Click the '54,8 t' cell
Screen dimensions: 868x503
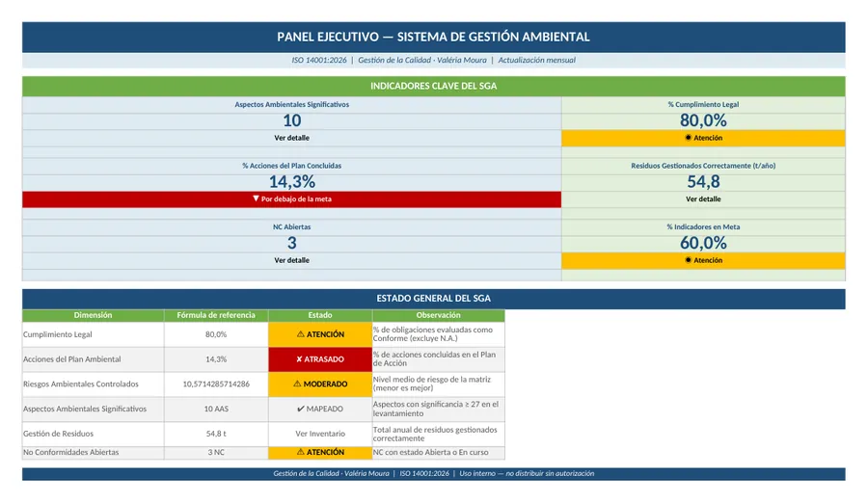(x=216, y=435)
